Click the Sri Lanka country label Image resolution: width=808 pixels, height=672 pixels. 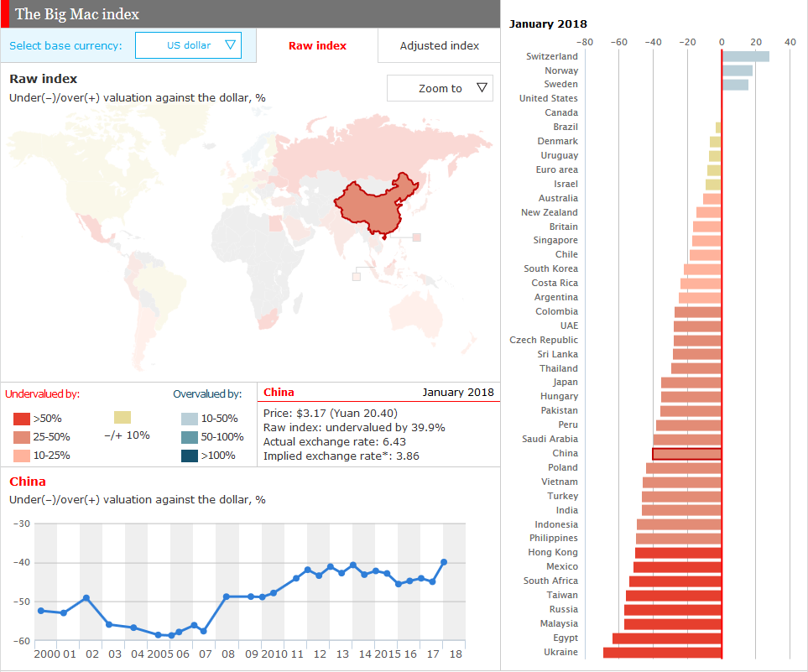pyautogui.click(x=558, y=354)
